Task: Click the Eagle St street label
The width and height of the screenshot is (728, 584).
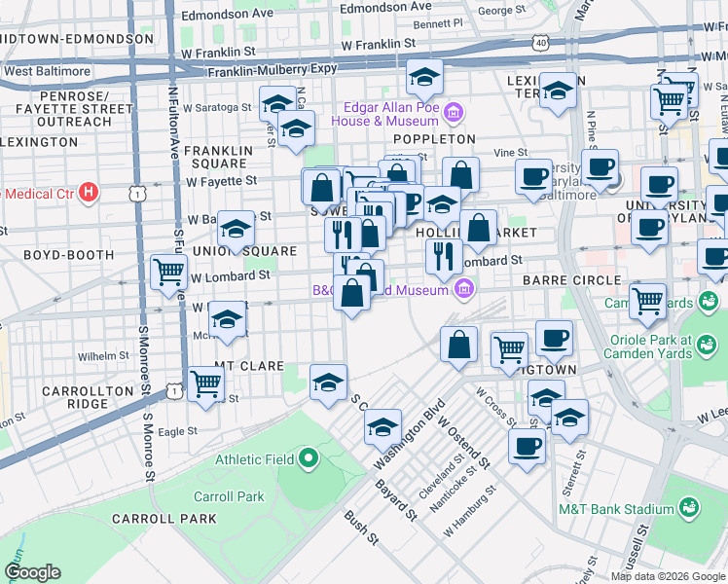Action: pyautogui.click(x=178, y=432)
